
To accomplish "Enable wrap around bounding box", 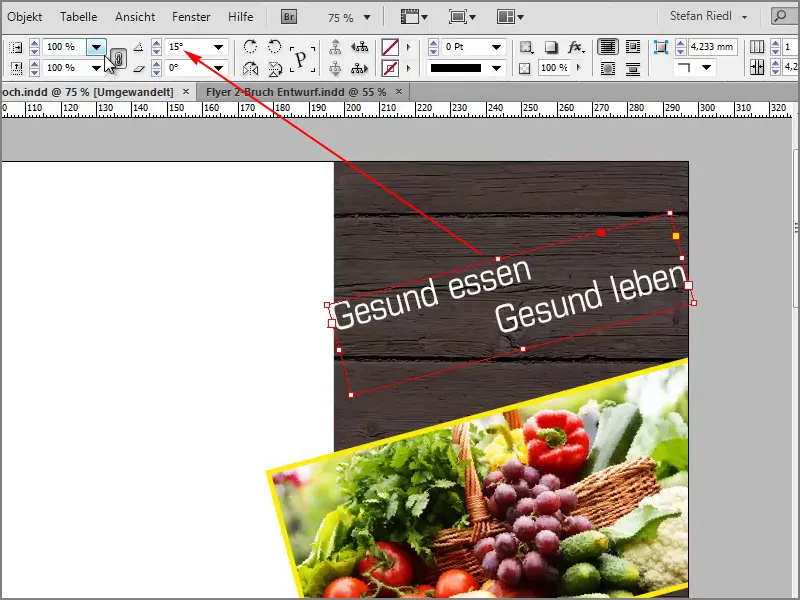I will 633,47.
